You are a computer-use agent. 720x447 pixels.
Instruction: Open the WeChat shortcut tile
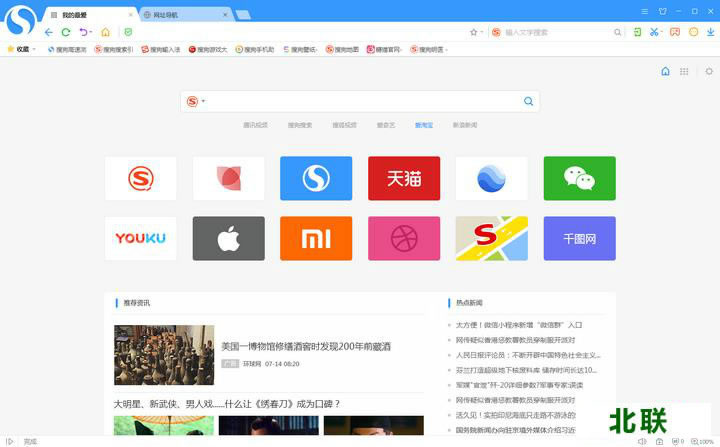(579, 178)
